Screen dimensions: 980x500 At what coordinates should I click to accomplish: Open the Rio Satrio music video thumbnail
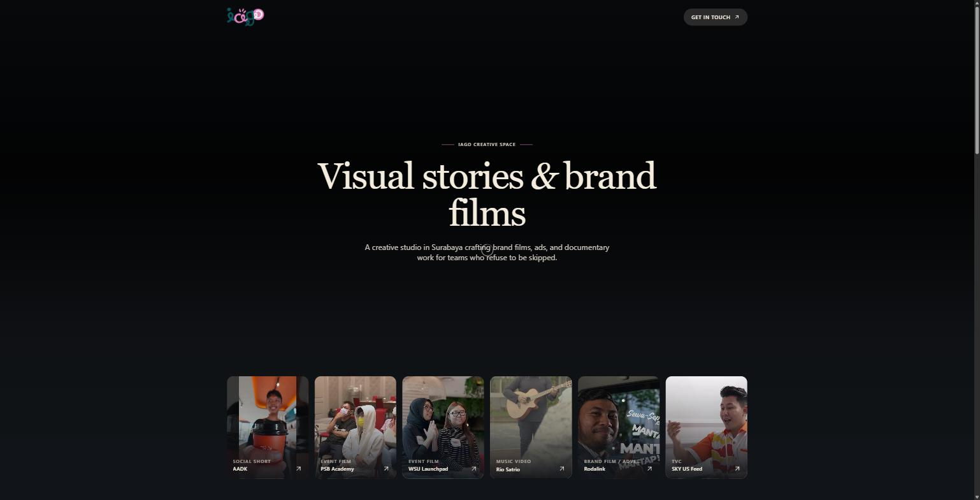pos(531,427)
